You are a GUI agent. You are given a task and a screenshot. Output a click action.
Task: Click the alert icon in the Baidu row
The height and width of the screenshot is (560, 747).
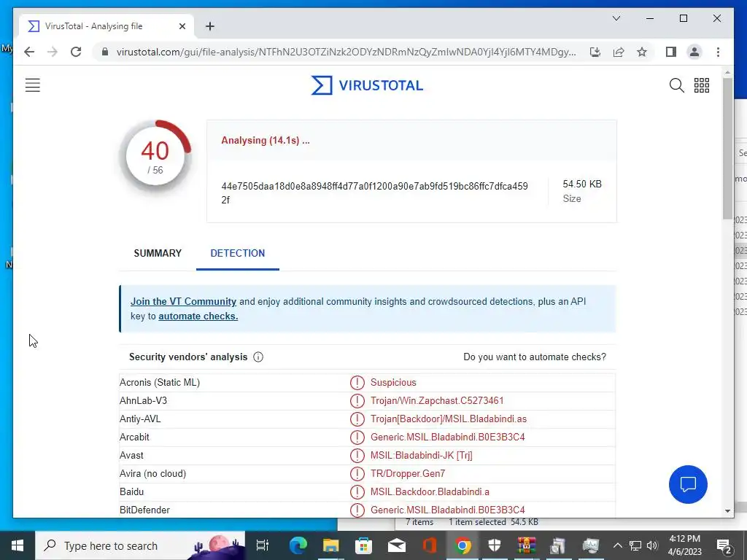coord(357,492)
